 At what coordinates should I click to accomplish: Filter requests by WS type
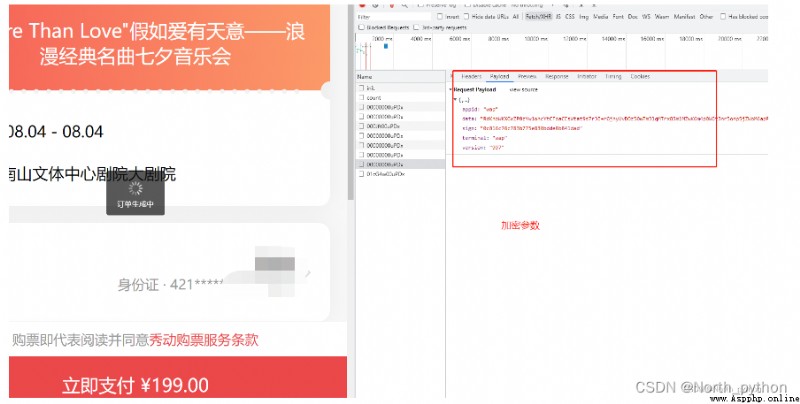[x=646, y=17]
